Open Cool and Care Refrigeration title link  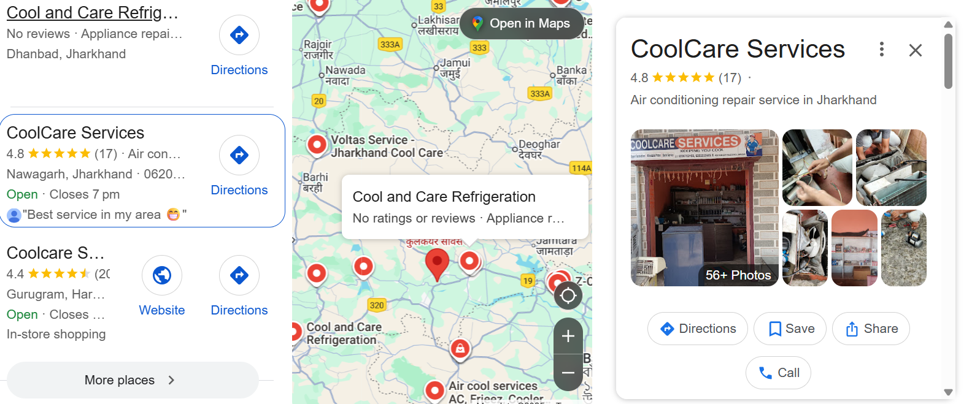92,12
